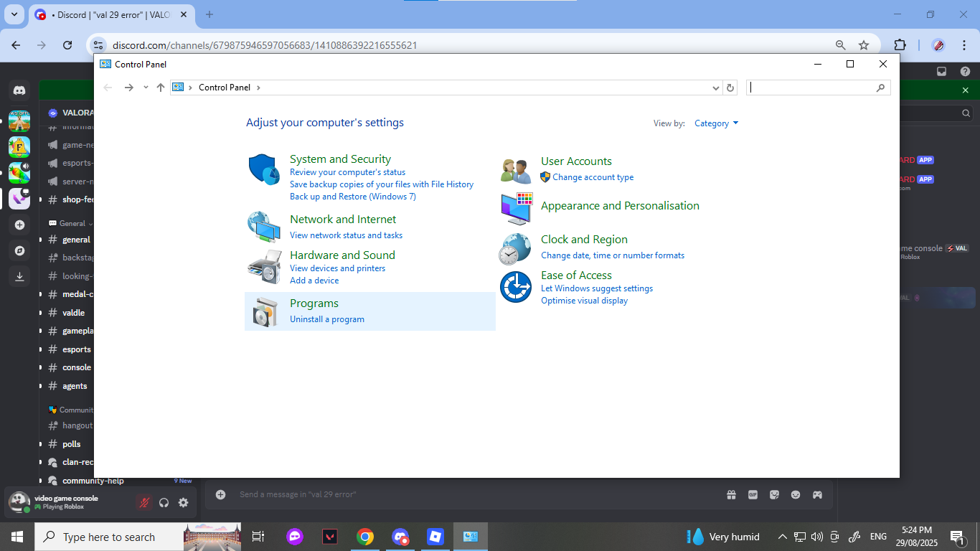Screen dimensions: 980x551
Task: Show hidden system tray icons
Action: tap(782, 537)
